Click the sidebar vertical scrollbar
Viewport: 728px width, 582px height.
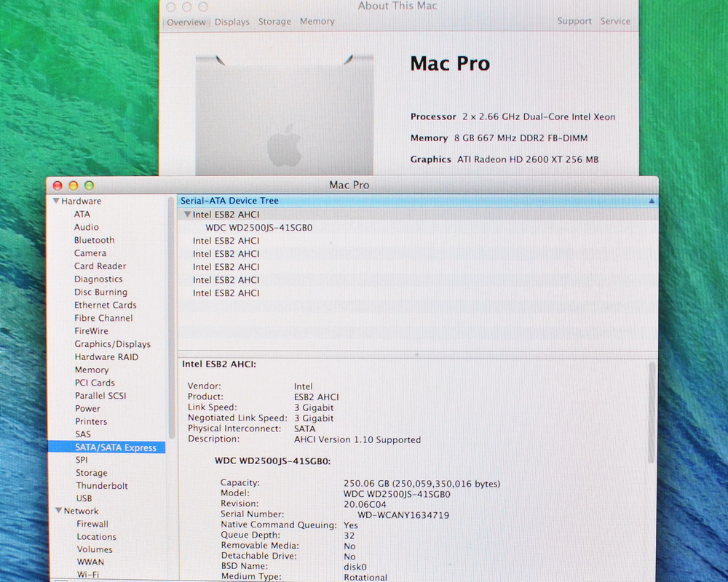click(x=171, y=318)
